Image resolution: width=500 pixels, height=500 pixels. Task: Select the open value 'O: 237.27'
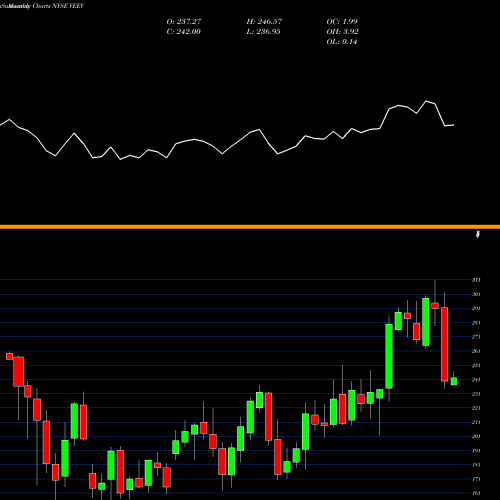[184, 21]
